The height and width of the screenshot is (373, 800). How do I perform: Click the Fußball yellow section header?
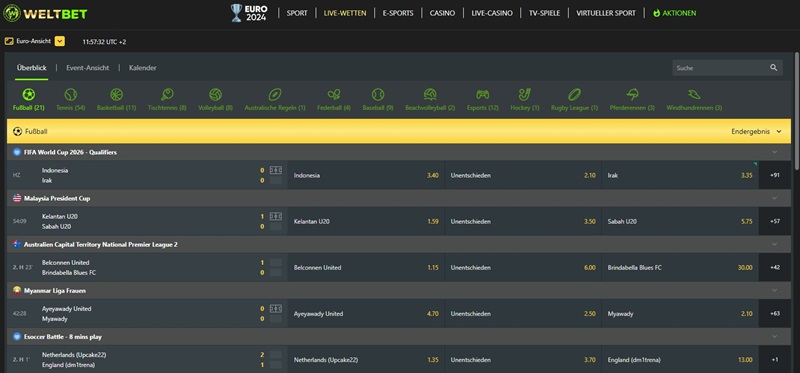point(398,131)
